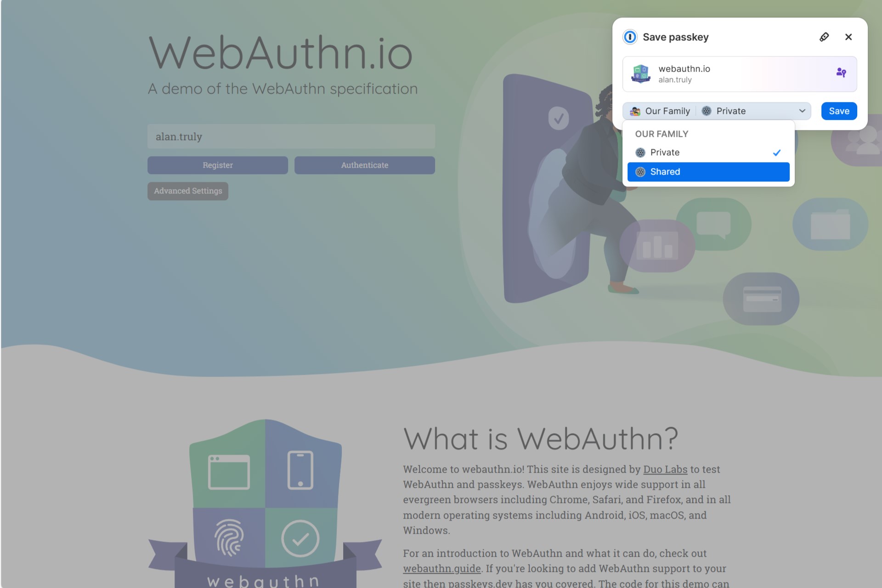Select Shared option in Our Family
Viewport: 882px width, 588px height.
[x=709, y=171]
